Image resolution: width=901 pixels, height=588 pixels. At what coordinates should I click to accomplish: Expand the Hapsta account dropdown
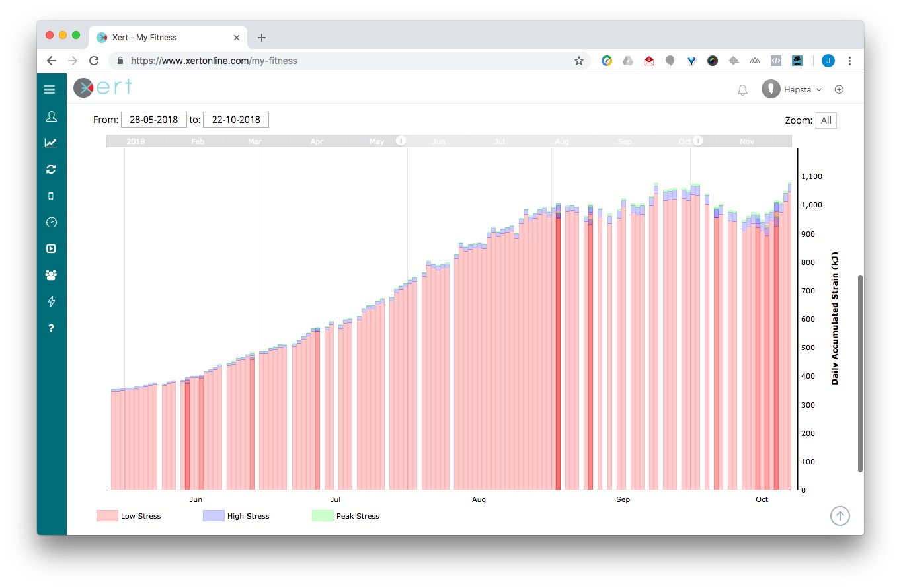pyautogui.click(x=792, y=89)
